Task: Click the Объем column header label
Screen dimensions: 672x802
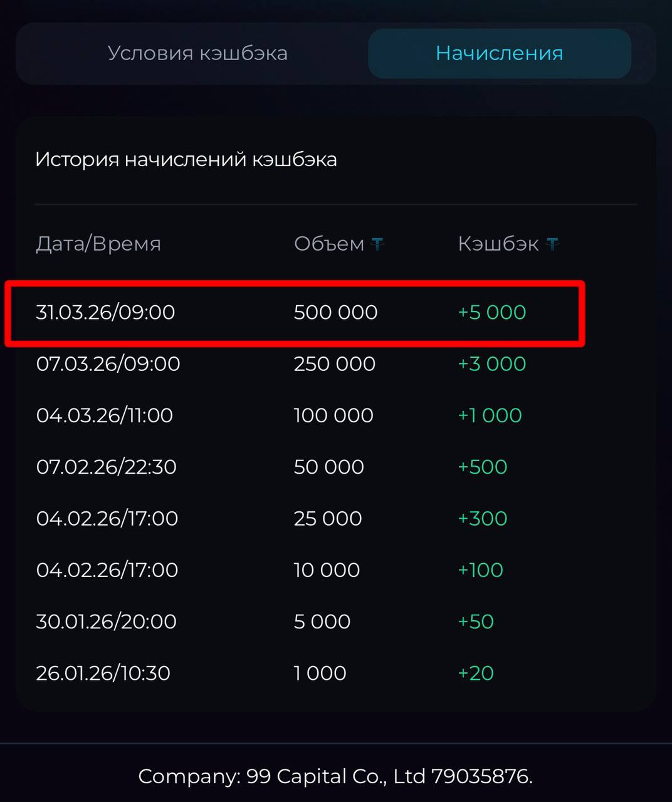Action: pyautogui.click(x=328, y=244)
